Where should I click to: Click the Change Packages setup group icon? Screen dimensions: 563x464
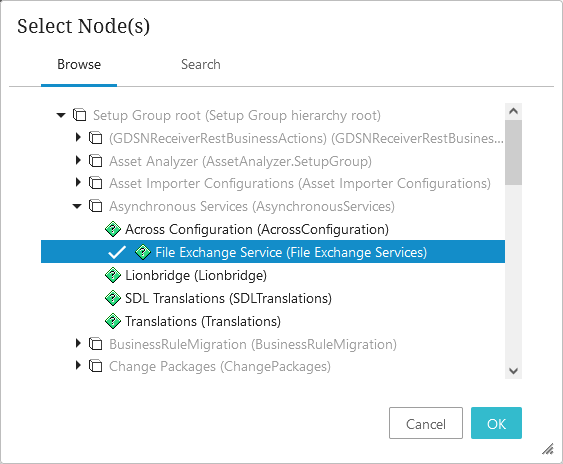coord(96,366)
